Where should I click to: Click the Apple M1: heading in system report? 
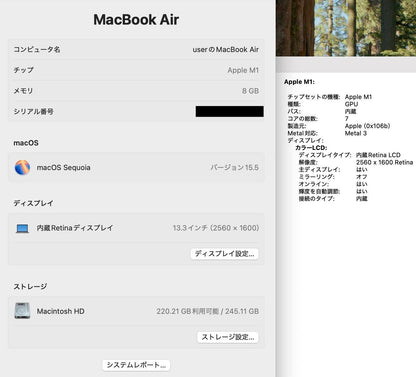[x=299, y=82]
